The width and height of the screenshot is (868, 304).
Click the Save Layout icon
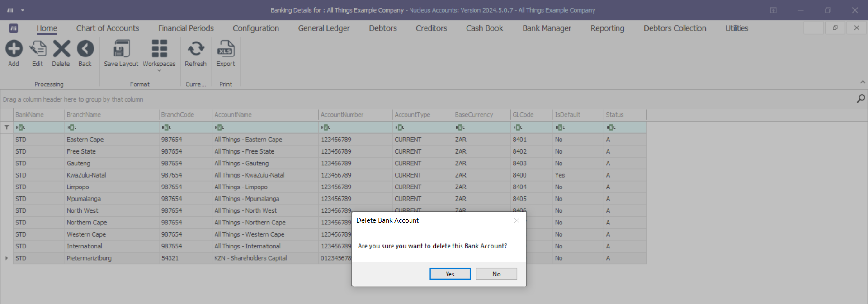pyautogui.click(x=121, y=49)
